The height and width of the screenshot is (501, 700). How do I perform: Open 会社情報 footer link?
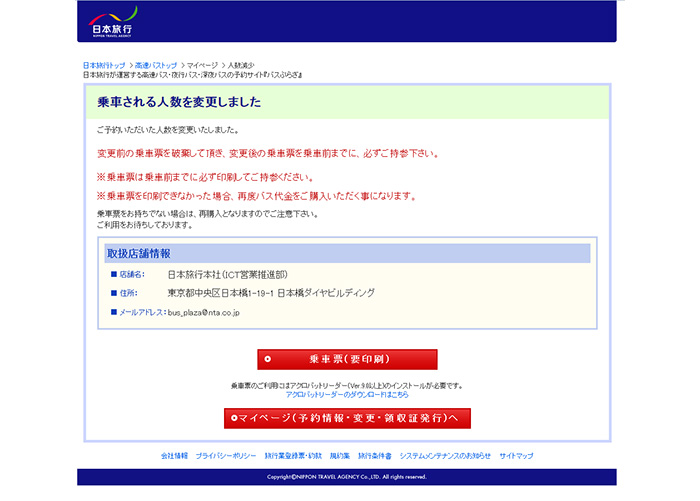tap(174, 456)
